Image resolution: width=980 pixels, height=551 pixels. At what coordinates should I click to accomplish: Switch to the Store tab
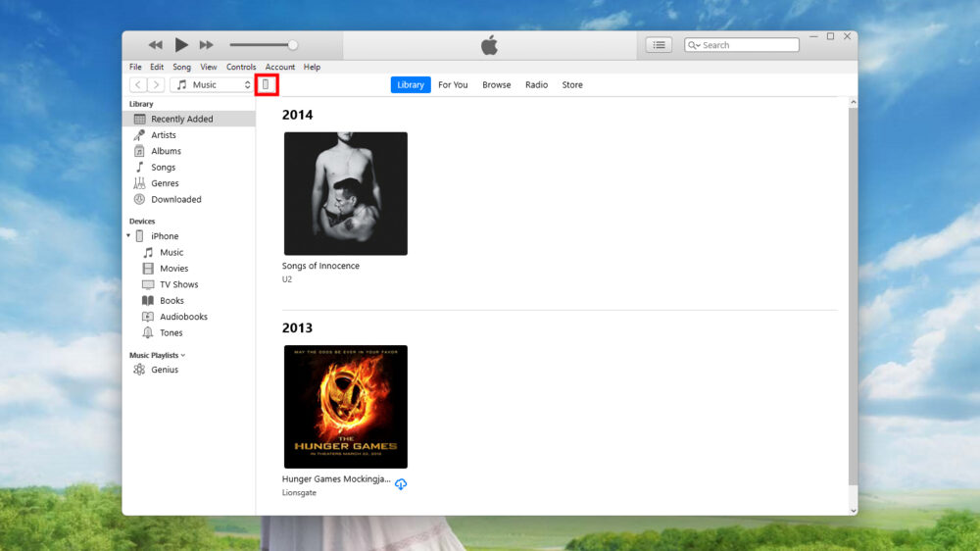point(572,84)
